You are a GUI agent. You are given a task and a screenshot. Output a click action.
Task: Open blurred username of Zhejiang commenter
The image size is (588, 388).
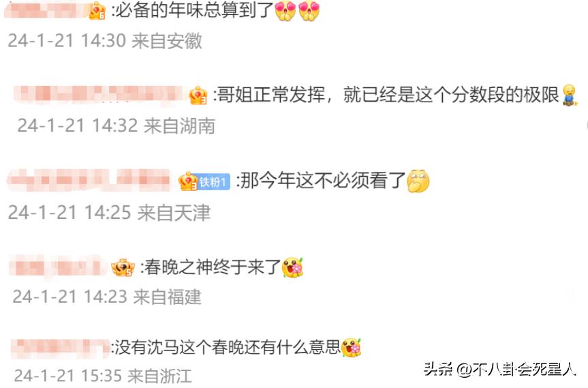(x=60, y=348)
